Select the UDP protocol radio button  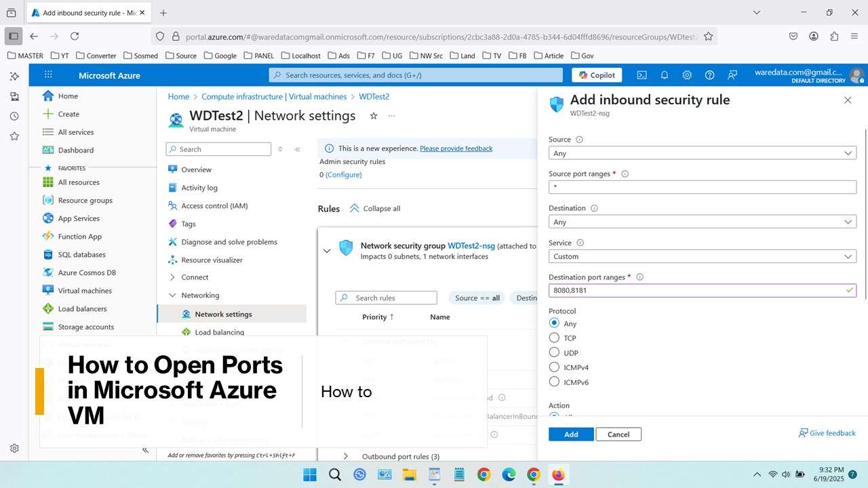point(554,352)
